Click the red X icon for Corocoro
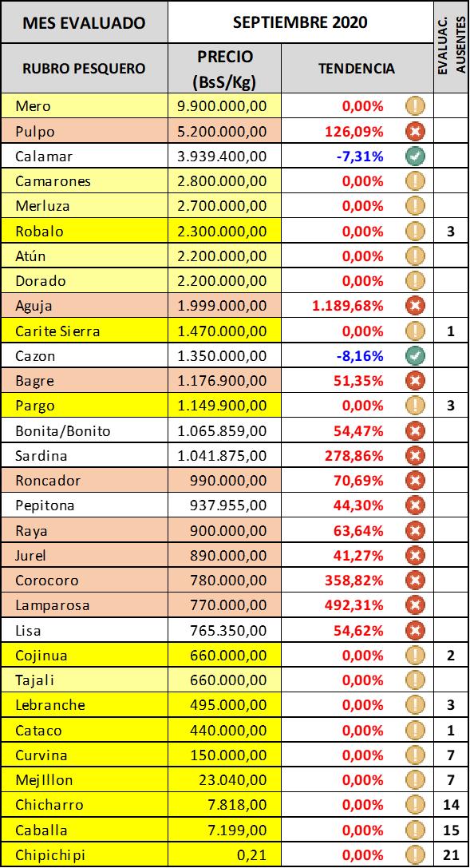Image resolution: width=470 pixels, height=868 pixels. click(413, 581)
